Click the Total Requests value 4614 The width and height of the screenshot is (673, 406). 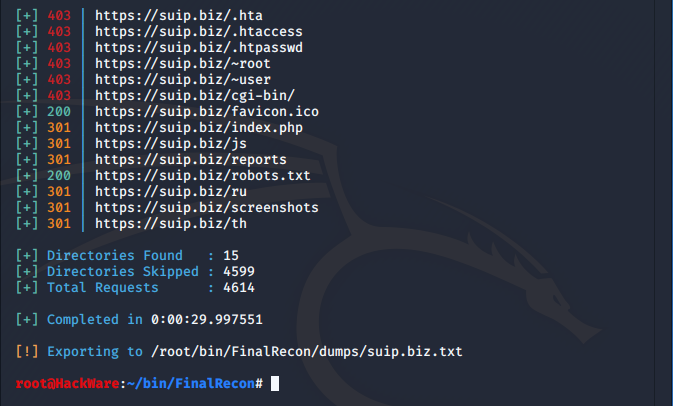coord(239,287)
